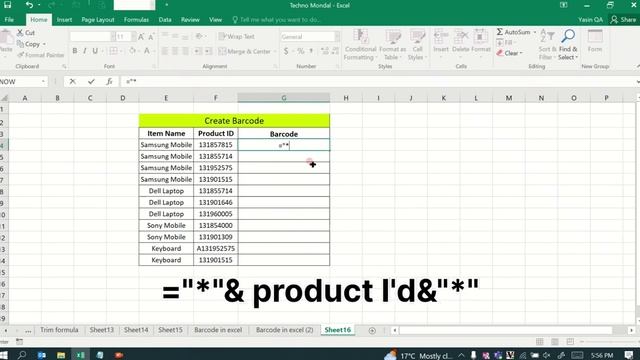The width and height of the screenshot is (640, 360).
Task: Switch to the View tab
Action: [216, 20]
